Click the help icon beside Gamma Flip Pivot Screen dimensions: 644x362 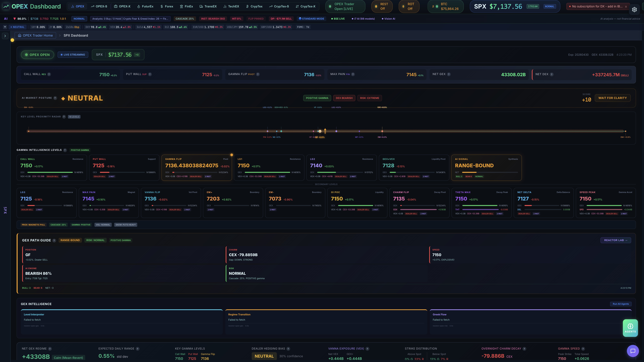click(x=258, y=74)
